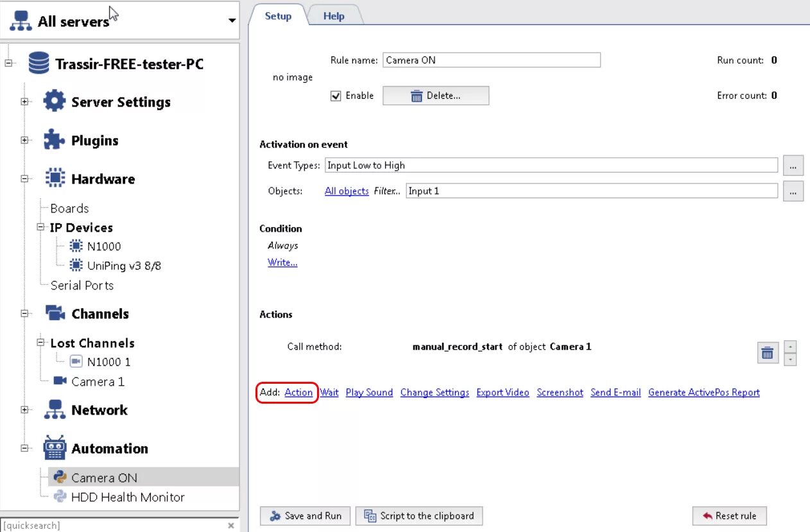Click the Delete... button
This screenshot has height=532, width=810.
click(x=436, y=96)
